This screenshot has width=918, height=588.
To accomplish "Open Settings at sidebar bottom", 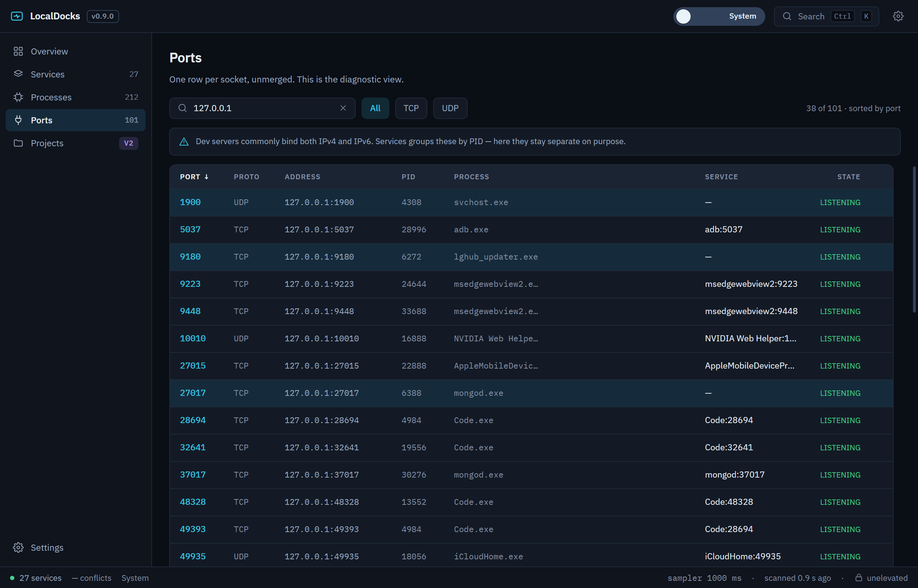I will coord(76,547).
